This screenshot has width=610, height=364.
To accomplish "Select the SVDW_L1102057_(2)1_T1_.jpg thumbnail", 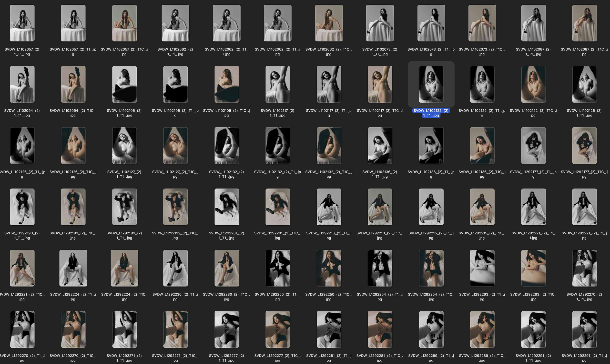I will pyautogui.click(x=22, y=23).
